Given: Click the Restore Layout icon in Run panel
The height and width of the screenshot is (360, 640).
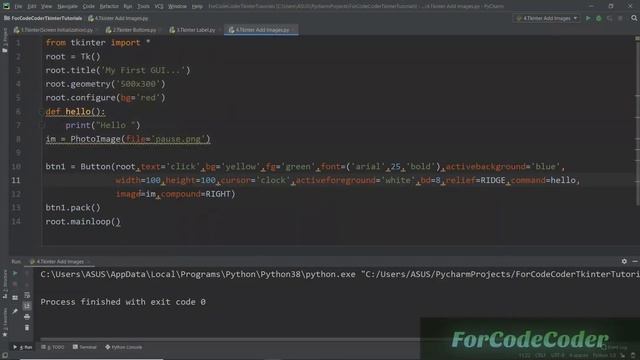Looking at the screenshot, I should point(15,298).
